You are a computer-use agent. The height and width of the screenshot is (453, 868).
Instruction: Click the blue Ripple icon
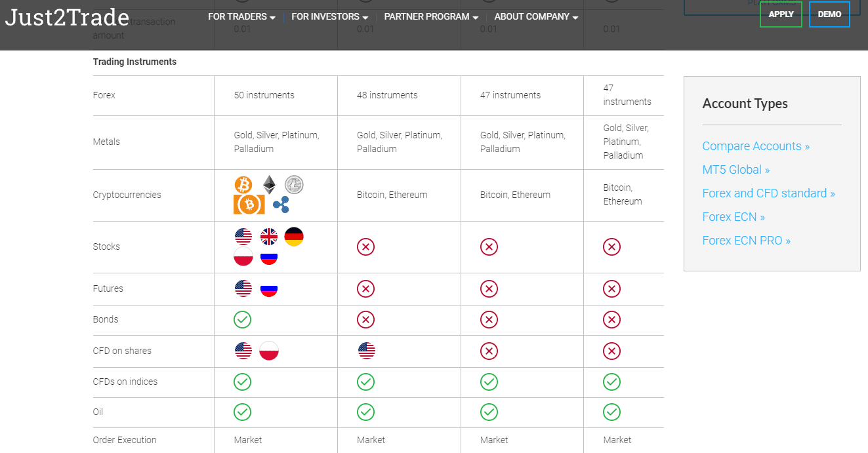[x=281, y=205]
